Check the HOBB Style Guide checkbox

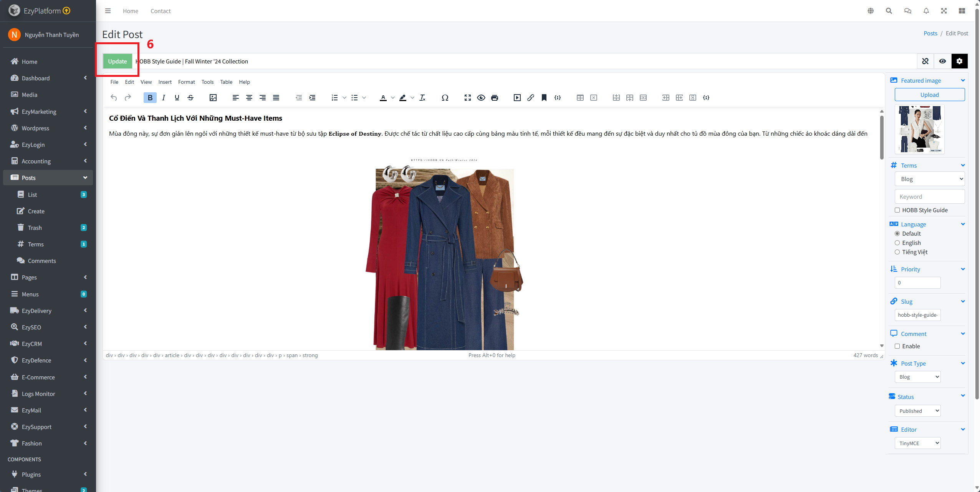click(897, 210)
